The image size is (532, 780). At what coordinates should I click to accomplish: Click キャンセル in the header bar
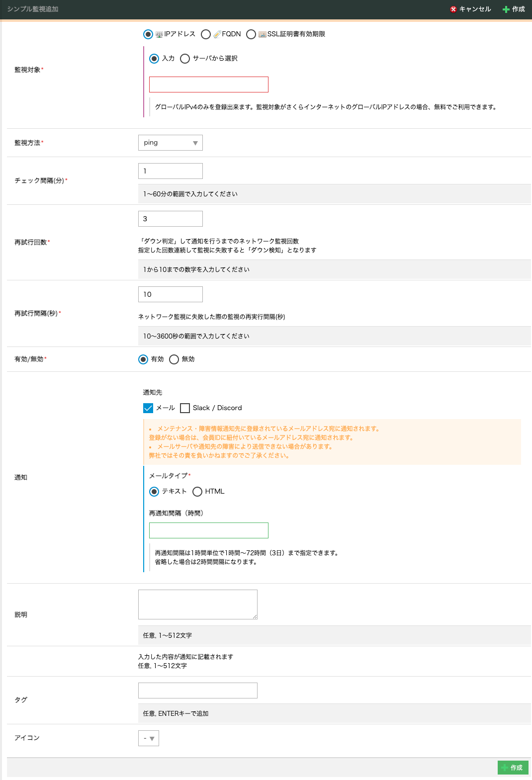click(x=474, y=9)
